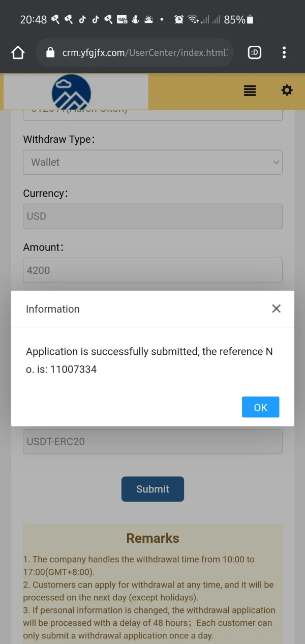
Task: Select the Amount field showing 4200
Action: (x=152, y=270)
